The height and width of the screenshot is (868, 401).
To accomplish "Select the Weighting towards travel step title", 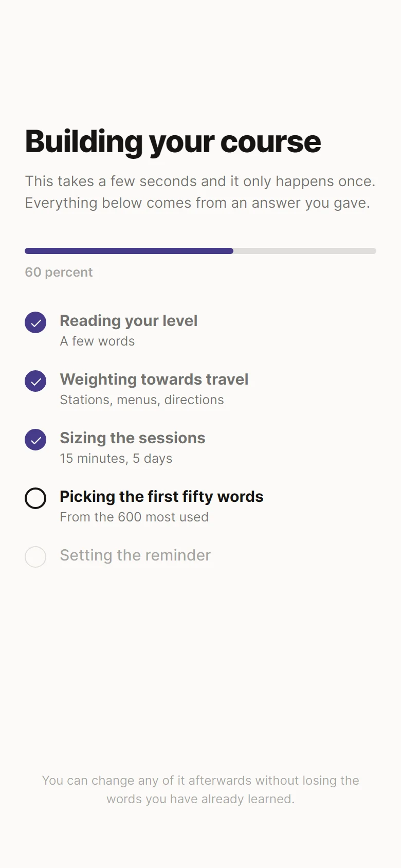I will click(x=154, y=379).
